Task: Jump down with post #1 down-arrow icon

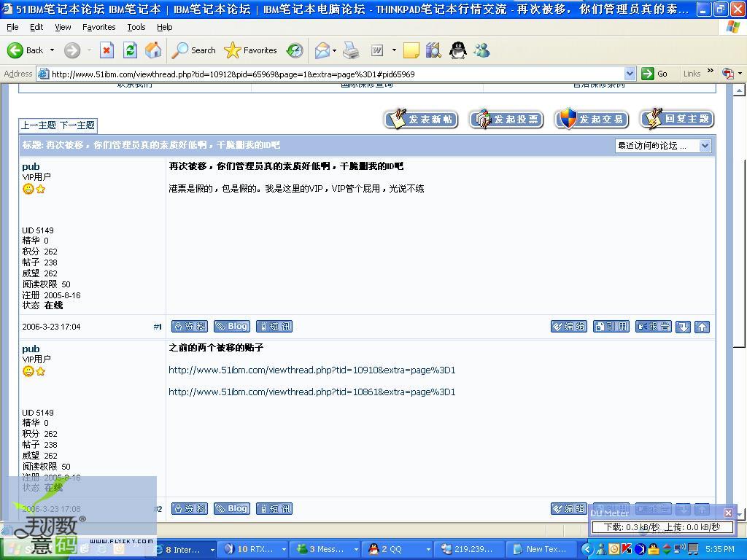Action: click(683, 327)
